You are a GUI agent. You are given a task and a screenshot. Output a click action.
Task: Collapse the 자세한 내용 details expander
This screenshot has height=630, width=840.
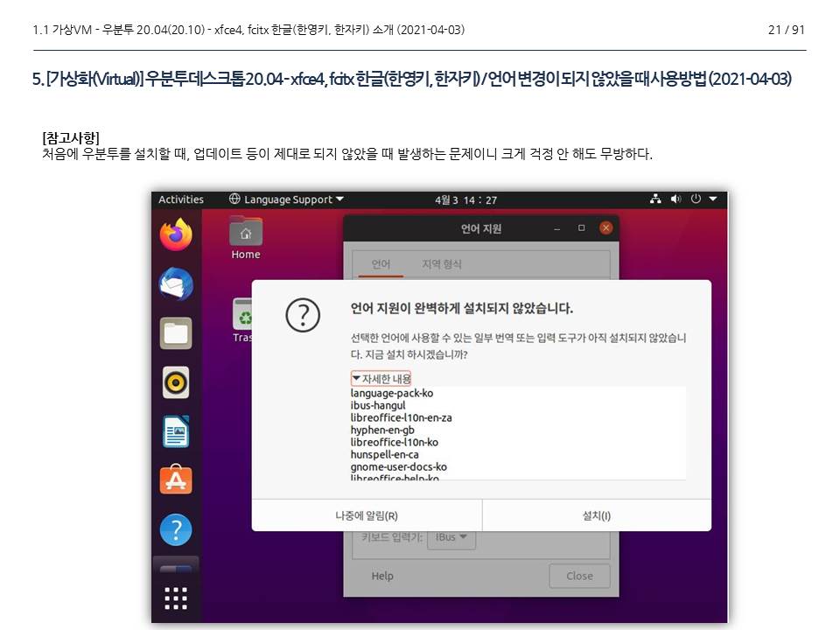381,378
